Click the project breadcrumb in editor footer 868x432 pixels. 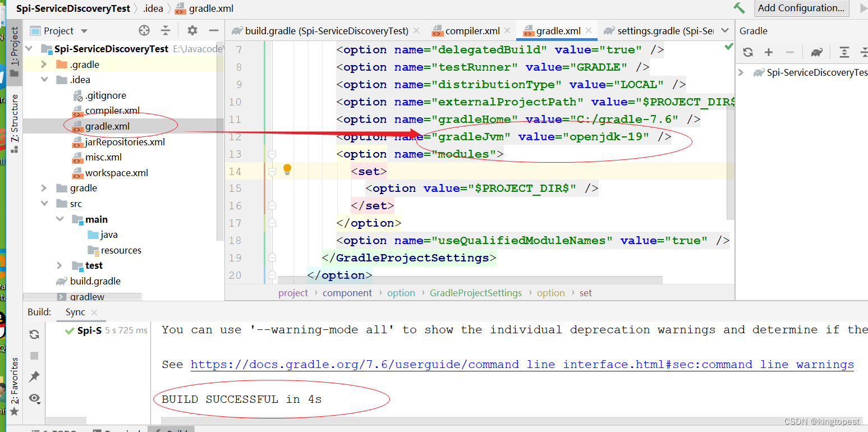pos(293,293)
